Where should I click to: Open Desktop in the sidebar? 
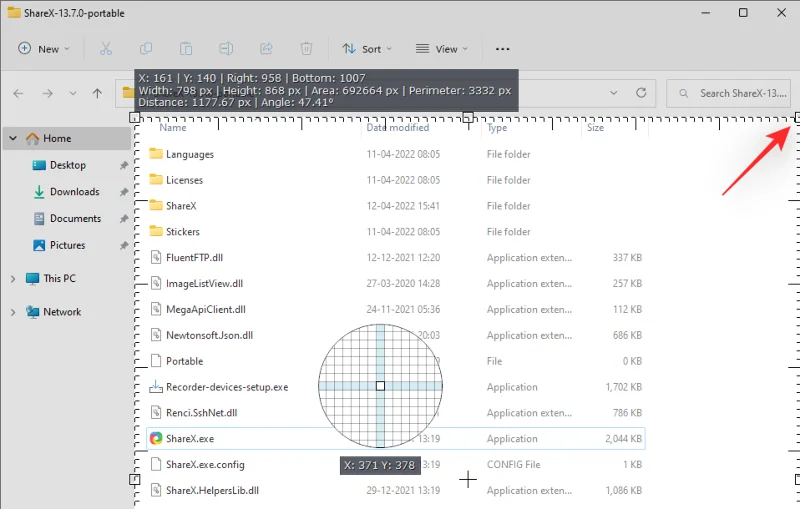pyautogui.click(x=68, y=165)
